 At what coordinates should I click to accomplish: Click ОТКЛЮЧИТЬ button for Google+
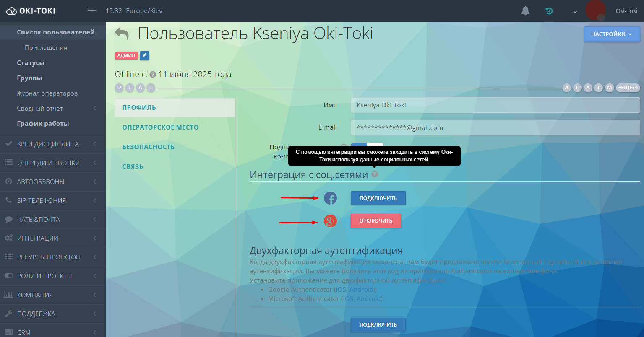[x=376, y=220]
